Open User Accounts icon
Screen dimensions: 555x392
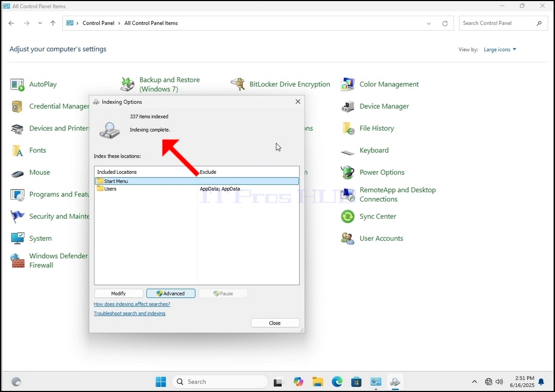(x=348, y=238)
